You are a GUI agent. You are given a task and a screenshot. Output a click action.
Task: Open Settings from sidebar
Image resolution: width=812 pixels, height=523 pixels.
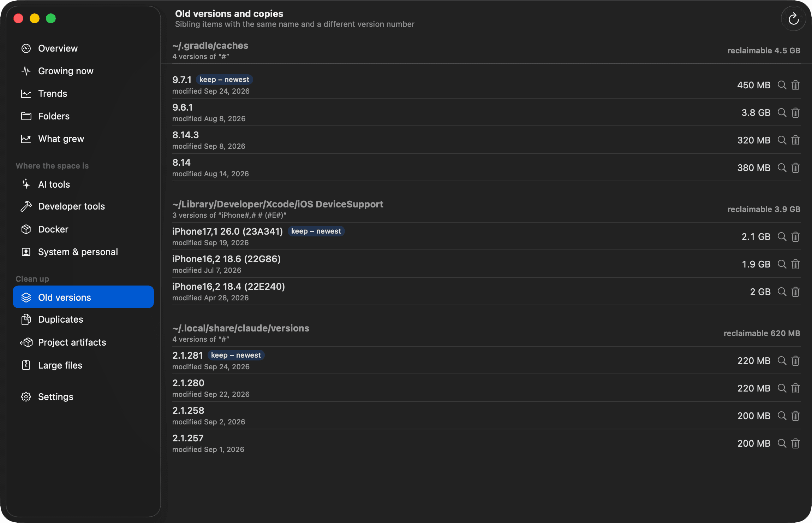83,397
